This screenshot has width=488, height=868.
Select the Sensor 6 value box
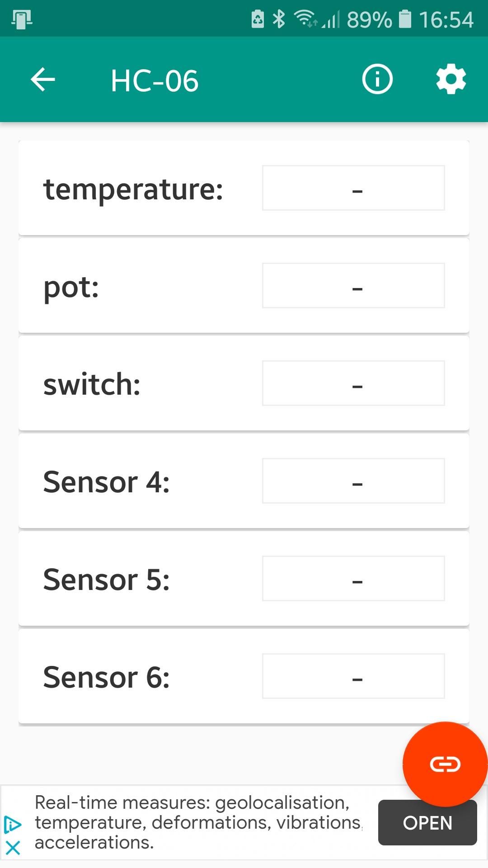click(353, 676)
